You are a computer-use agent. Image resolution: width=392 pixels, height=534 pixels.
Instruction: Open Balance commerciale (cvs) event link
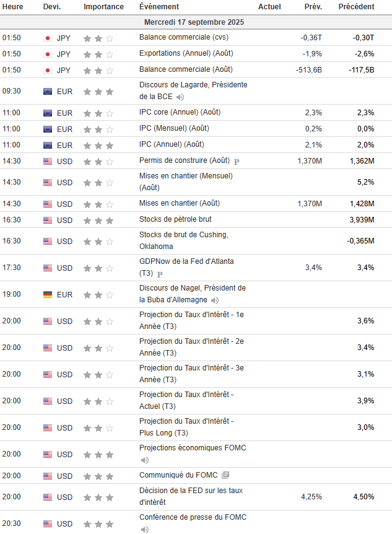pos(175,38)
